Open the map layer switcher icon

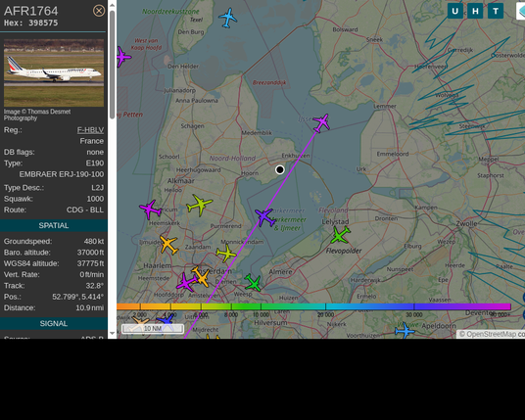521,11
